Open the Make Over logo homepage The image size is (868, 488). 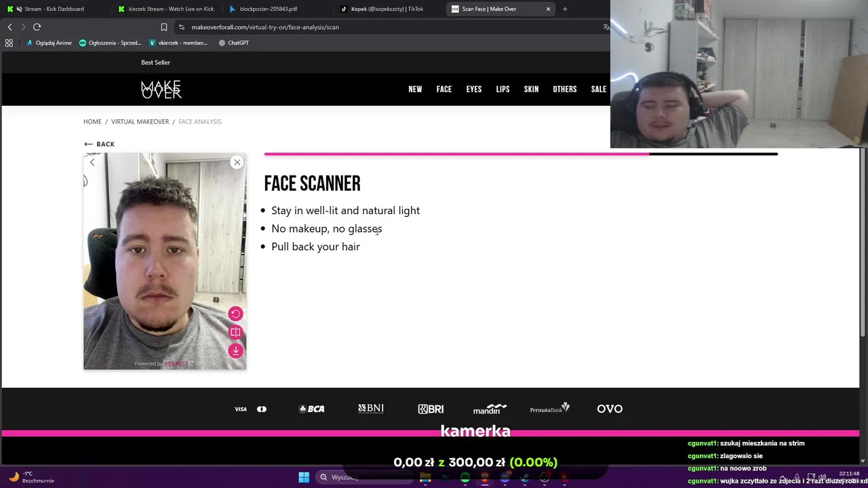pyautogui.click(x=161, y=89)
